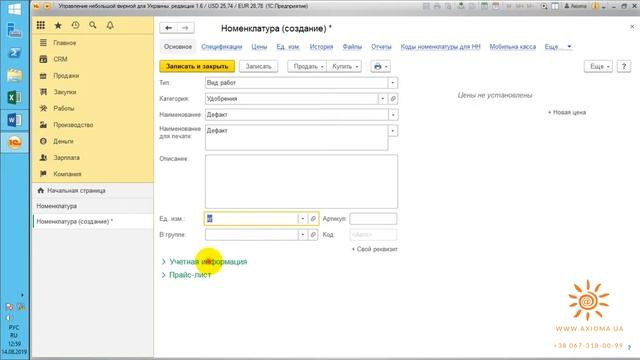Viewport: 640px width, 360px height.
Task: Open the Спецификации tab
Action: 222,47
